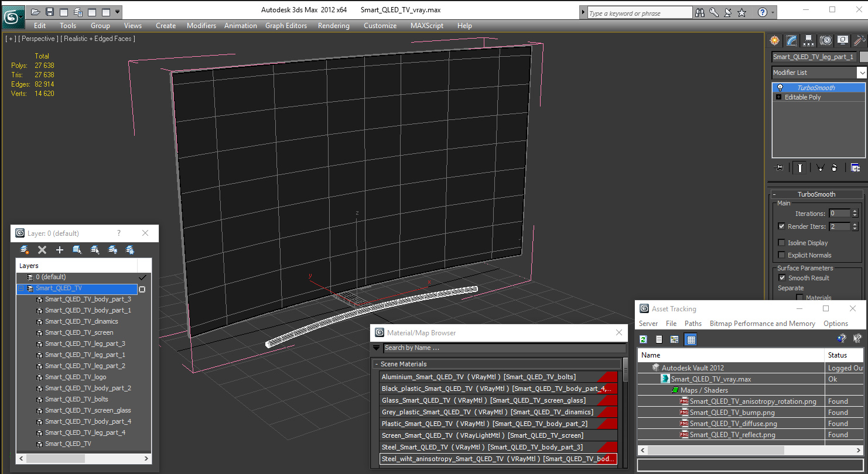Open the quick access toolbar dropdown arrow
Viewport: 868px width, 474px height.
[x=118, y=12]
